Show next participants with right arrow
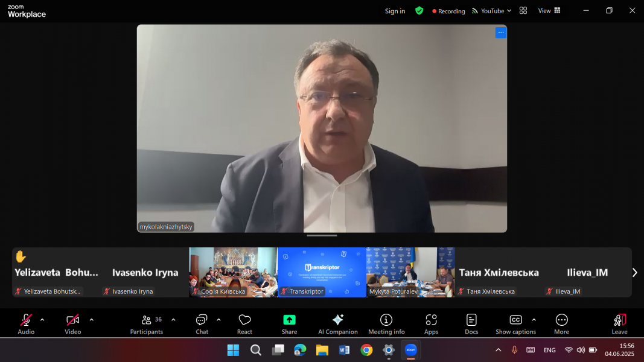 [x=634, y=273]
